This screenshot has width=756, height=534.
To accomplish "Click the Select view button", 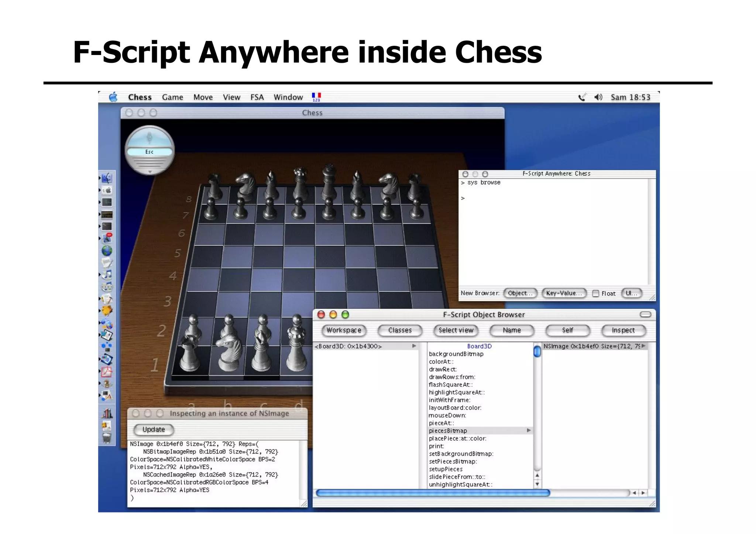I will click(456, 330).
